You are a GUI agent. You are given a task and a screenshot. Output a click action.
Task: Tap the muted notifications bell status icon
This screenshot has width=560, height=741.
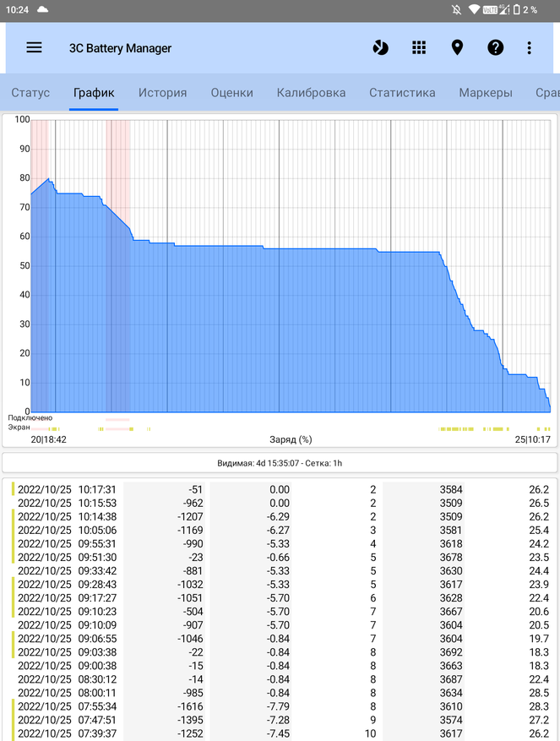click(456, 9)
